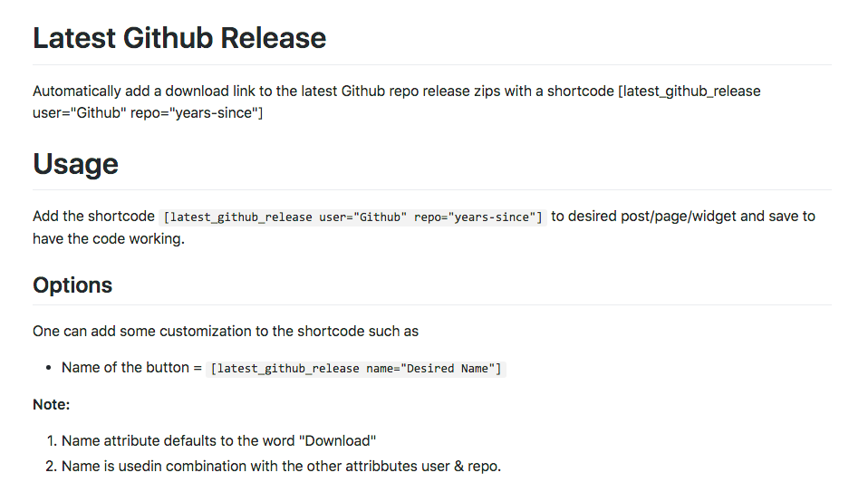The image size is (868, 492).
Task: Click the "have the code working." line
Action: (109, 239)
